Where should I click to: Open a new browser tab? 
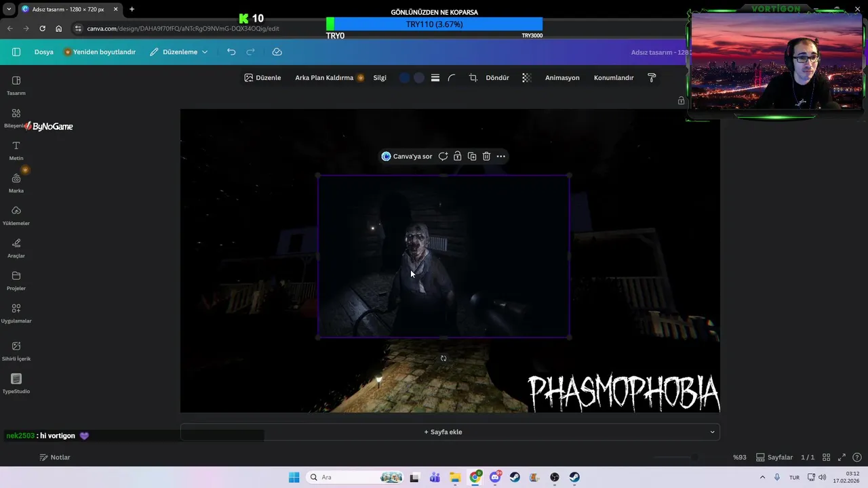coord(132,9)
